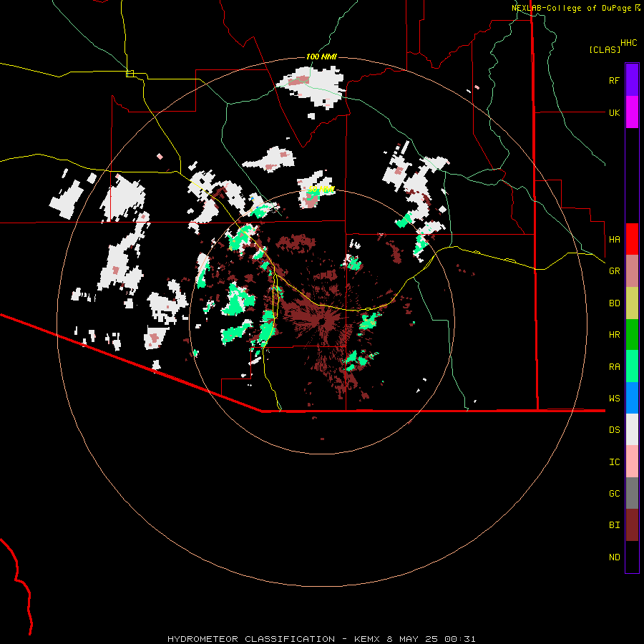Screen dimensions: 644x644
Task: Select the 'BD' legend label
Action: click(614, 303)
